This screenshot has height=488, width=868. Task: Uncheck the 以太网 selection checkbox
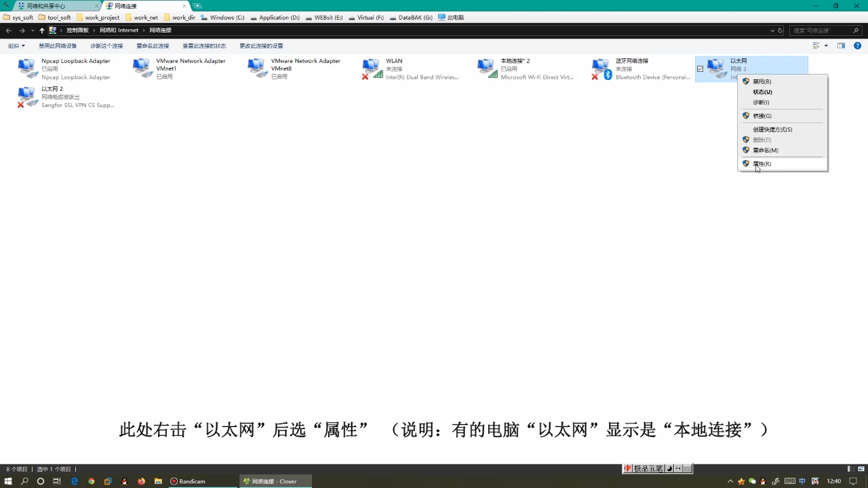[699, 68]
